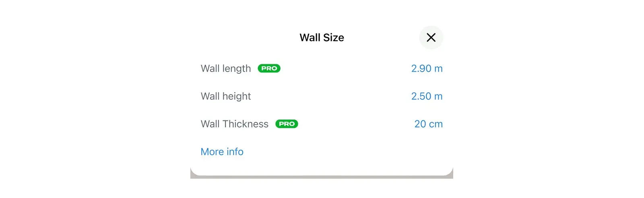Select the Wall Thickness label

(x=235, y=124)
